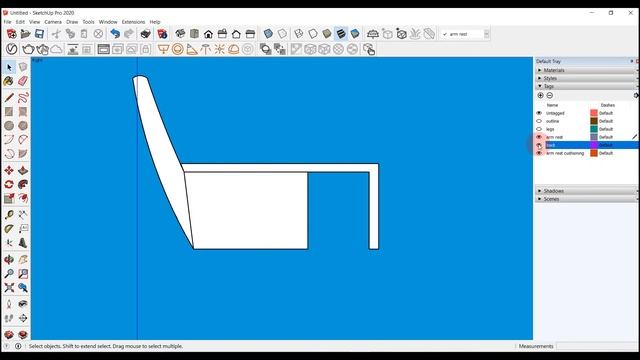Viewport: 640px width, 360px height.
Task: Open file with the folder icon
Action: (25, 34)
